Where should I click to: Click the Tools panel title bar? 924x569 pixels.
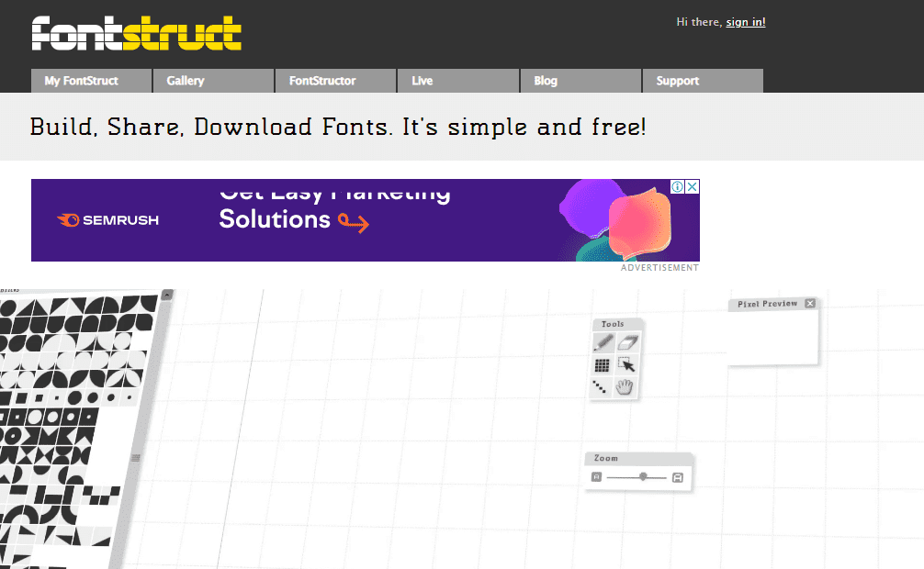[x=617, y=324]
